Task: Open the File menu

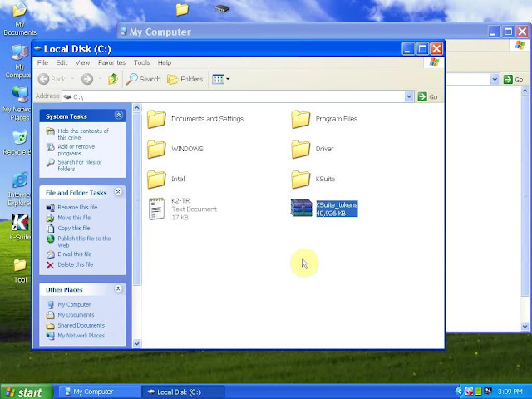Action: pyautogui.click(x=42, y=62)
